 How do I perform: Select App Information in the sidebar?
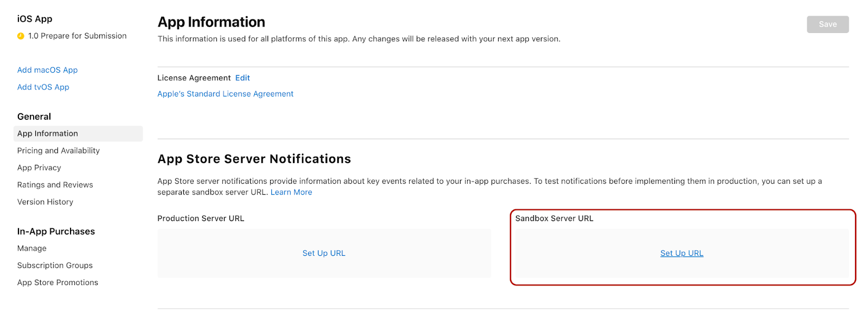[x=78, y=133]
